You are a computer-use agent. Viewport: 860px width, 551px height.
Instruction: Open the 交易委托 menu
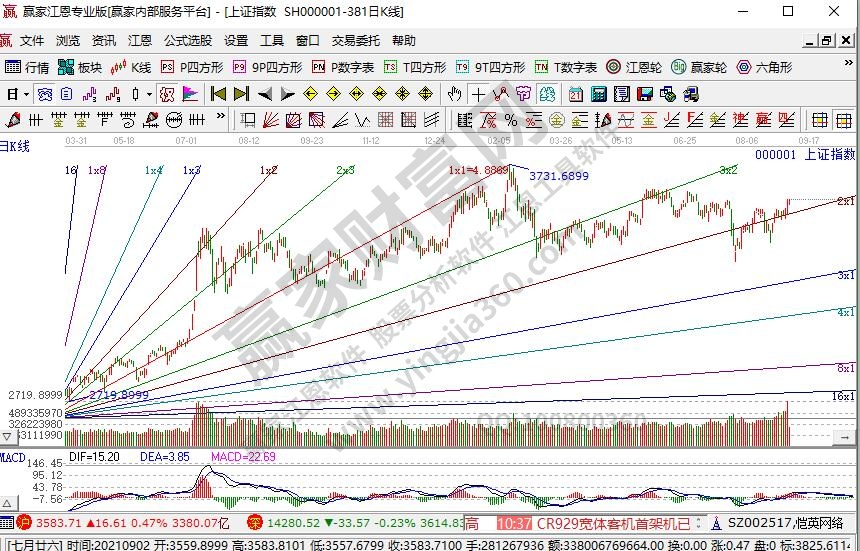point(356,41)
